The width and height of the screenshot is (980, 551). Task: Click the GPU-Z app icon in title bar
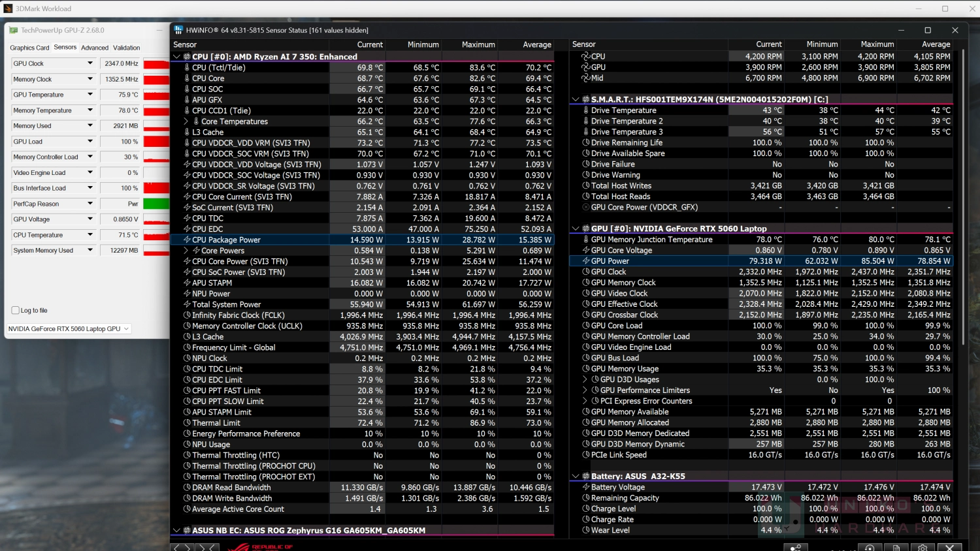[x=14, y=30]
